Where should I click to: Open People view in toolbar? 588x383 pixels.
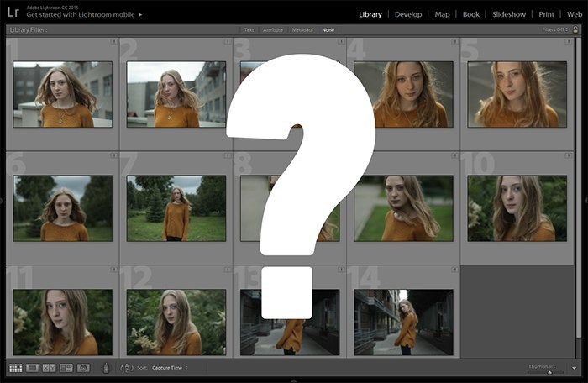[x=83, y=368]
